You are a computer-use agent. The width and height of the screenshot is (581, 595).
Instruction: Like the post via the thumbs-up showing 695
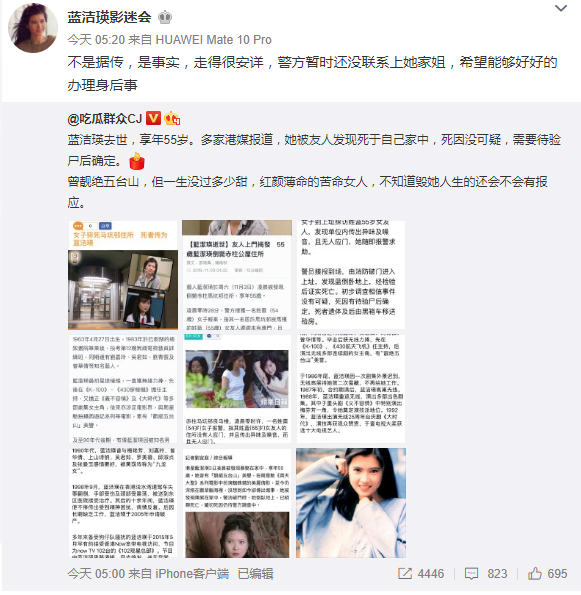[x=548, y=573]
